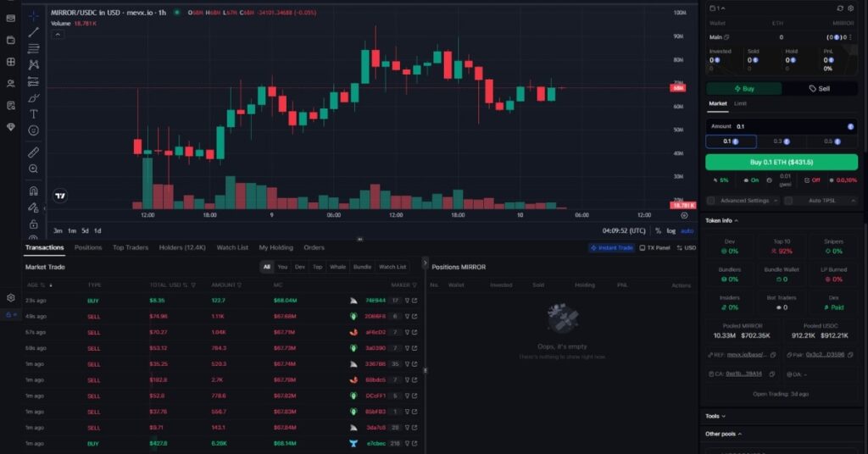
Task: Filter by maker 74E944 funnel icon
Action: pos(407,301)
